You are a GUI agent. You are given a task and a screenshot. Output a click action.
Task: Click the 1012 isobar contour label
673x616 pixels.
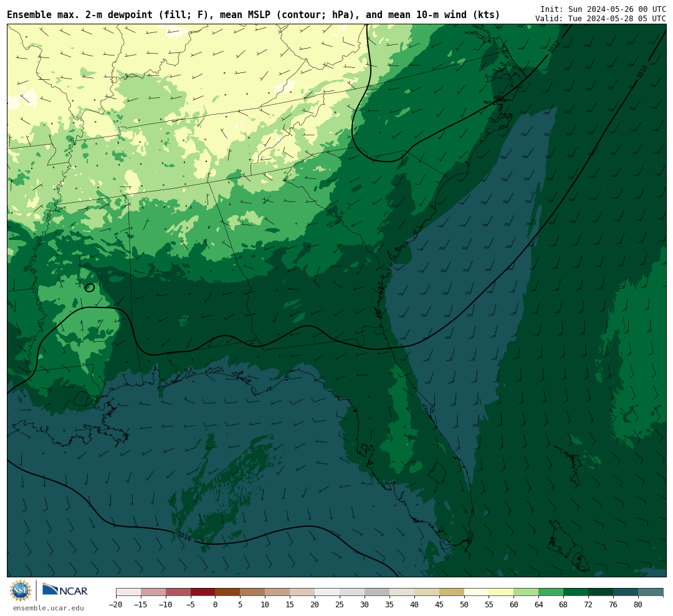click(554, 47)
